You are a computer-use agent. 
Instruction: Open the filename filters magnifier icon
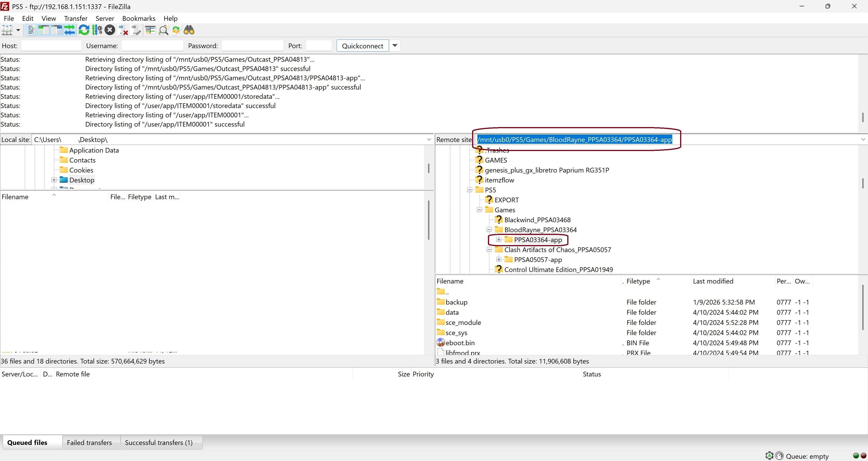coord(163,30)
